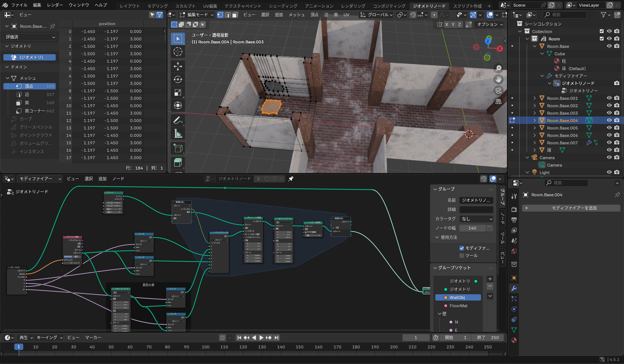
Task: Select the Rotate tool in viewport toolbar
Action: point(178,79)
